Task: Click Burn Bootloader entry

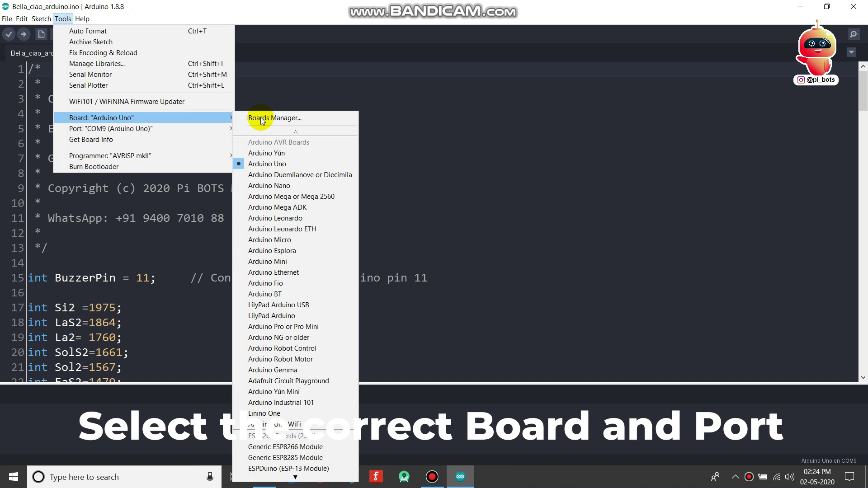Action: [144, 167]
